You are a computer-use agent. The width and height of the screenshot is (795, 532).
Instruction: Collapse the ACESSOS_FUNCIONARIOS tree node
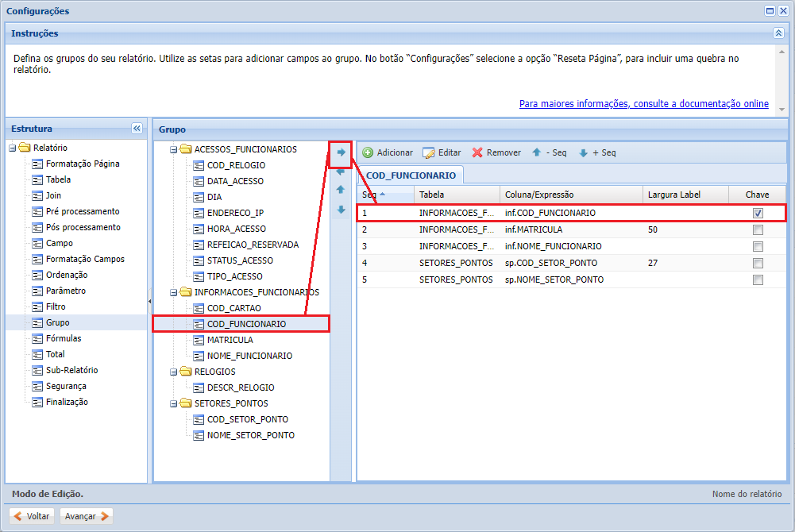tap(174, 149)
